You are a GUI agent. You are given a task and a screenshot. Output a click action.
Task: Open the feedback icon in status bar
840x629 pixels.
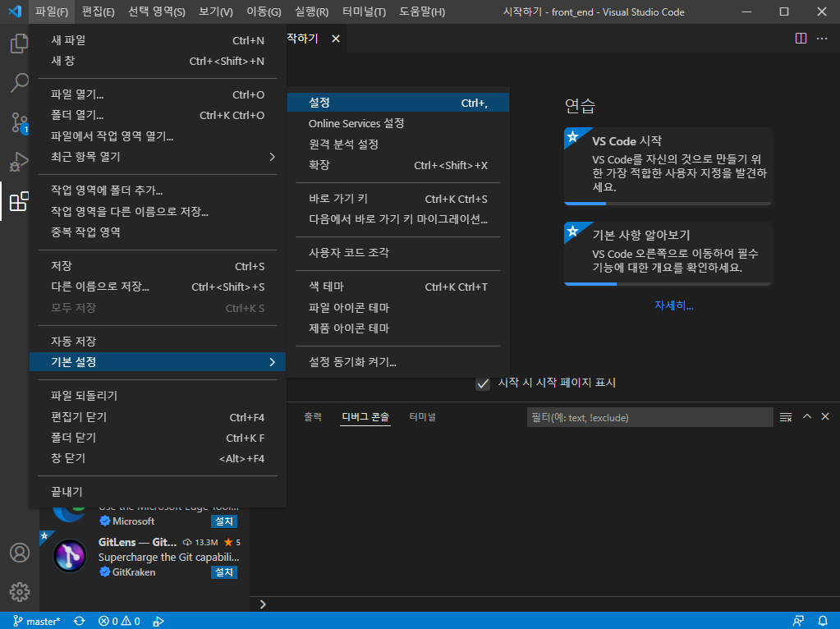[798, 621]
